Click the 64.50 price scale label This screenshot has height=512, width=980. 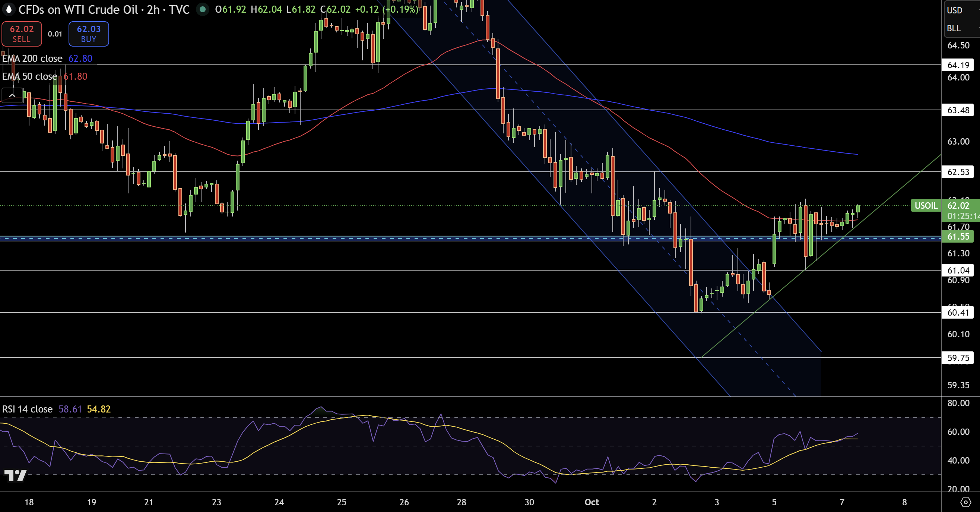coord(958,46)
